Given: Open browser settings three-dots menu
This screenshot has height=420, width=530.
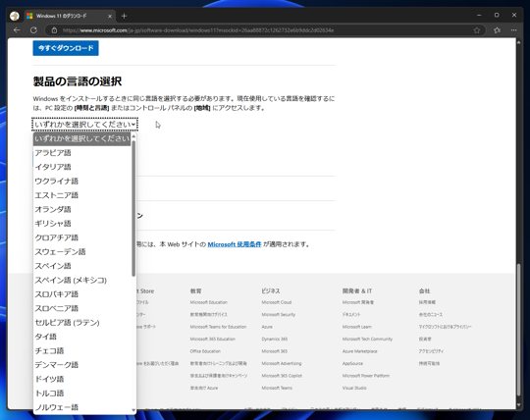Looking at the screenshot, I should (513, 30).
